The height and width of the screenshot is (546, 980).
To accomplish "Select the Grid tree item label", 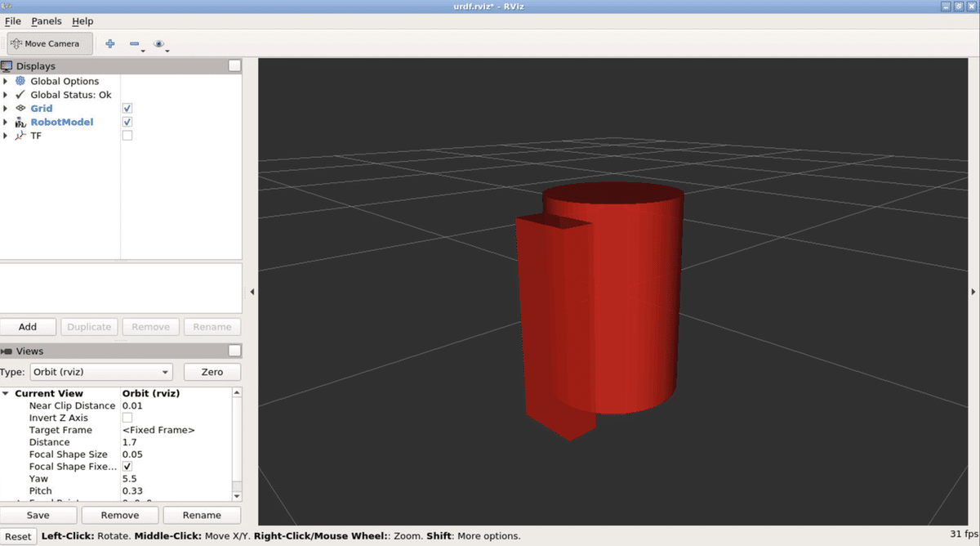I will coord(42,108).
